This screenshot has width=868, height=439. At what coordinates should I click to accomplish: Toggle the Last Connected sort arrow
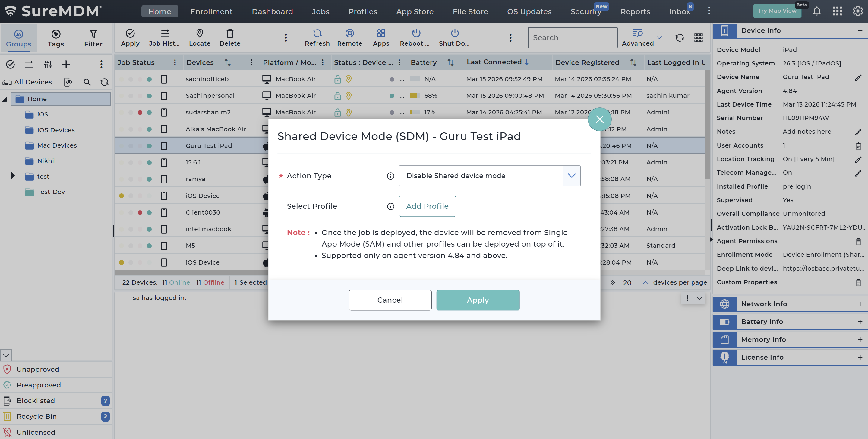tap(526, 62)
